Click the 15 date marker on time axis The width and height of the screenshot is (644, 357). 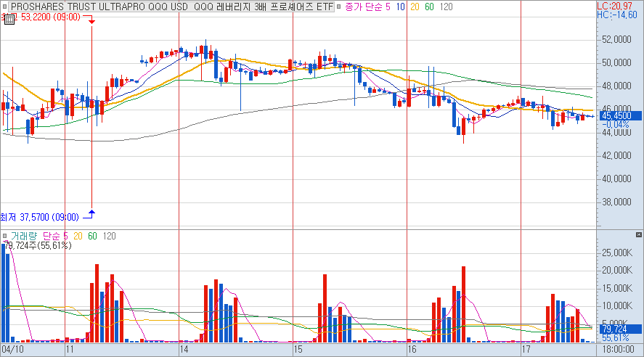pyautogui.click(x=298, y=350)
